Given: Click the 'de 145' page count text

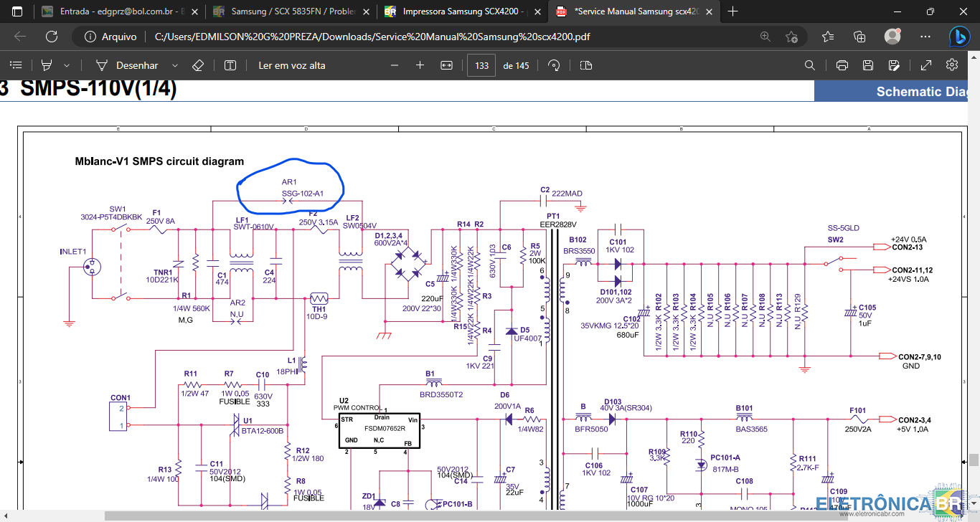Looking at the screenshot, I should tap(517, 65).
